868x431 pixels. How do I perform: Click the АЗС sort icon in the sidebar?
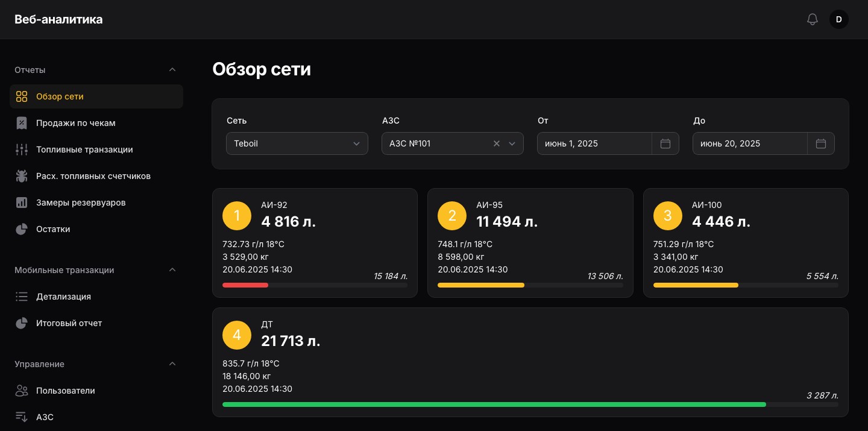22,417
